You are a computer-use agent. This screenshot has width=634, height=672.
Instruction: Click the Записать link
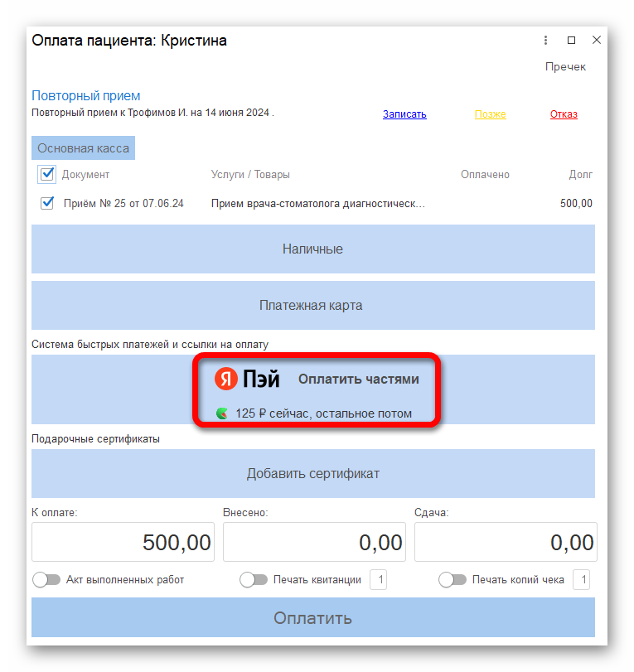coord(404,114)
